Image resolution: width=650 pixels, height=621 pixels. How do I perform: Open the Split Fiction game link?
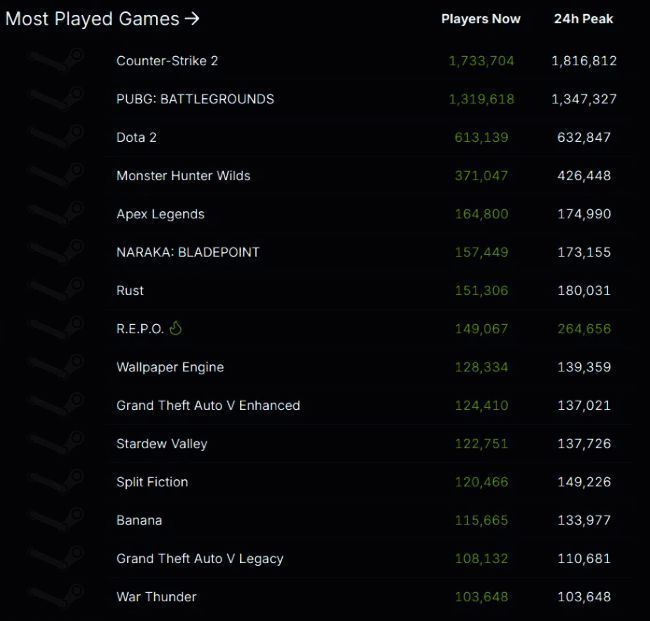152,482
